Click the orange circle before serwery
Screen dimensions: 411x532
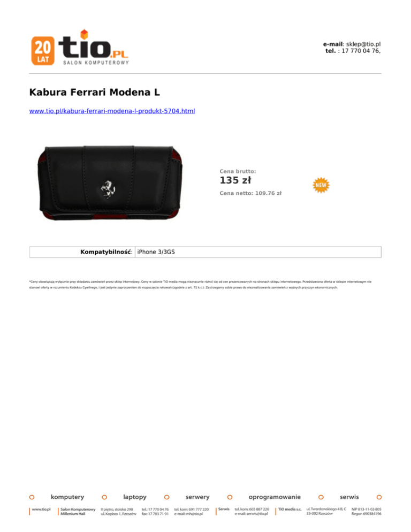pos(166,497)
